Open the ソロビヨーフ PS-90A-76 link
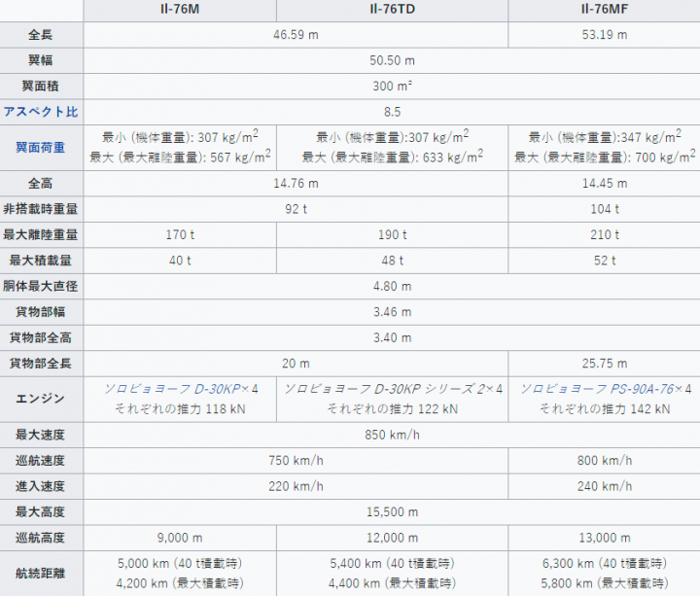 pos(597,389)
